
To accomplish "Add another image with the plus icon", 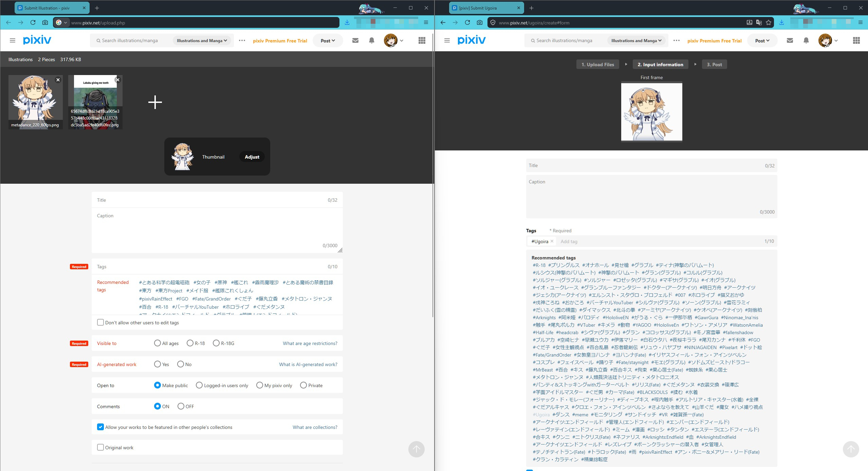I will [155, 102].
